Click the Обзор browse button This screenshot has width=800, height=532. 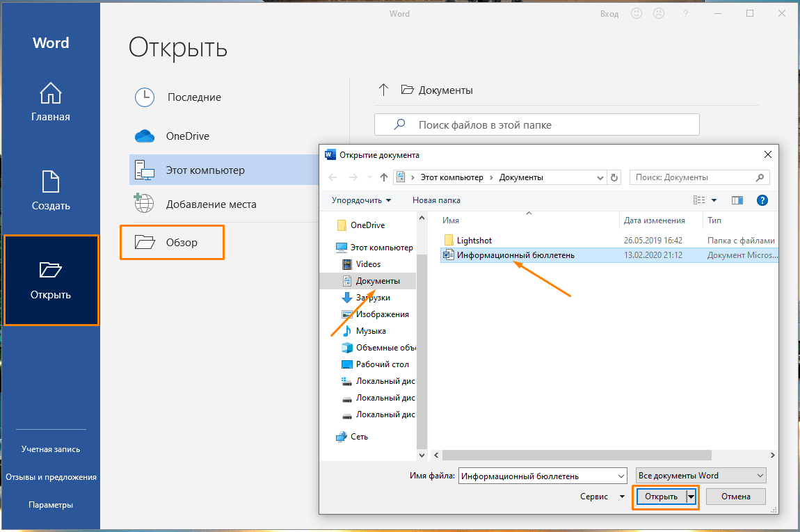tap(172, 242)
